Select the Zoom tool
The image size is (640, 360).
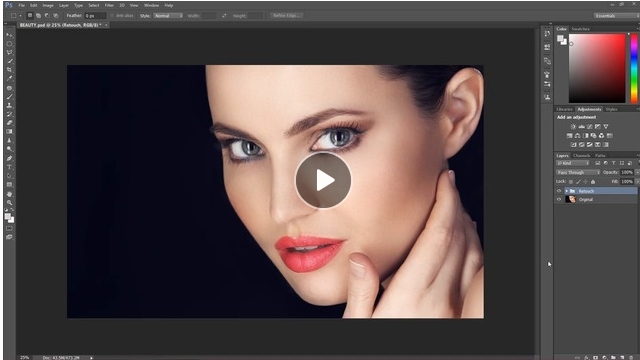tap(9, 203)
